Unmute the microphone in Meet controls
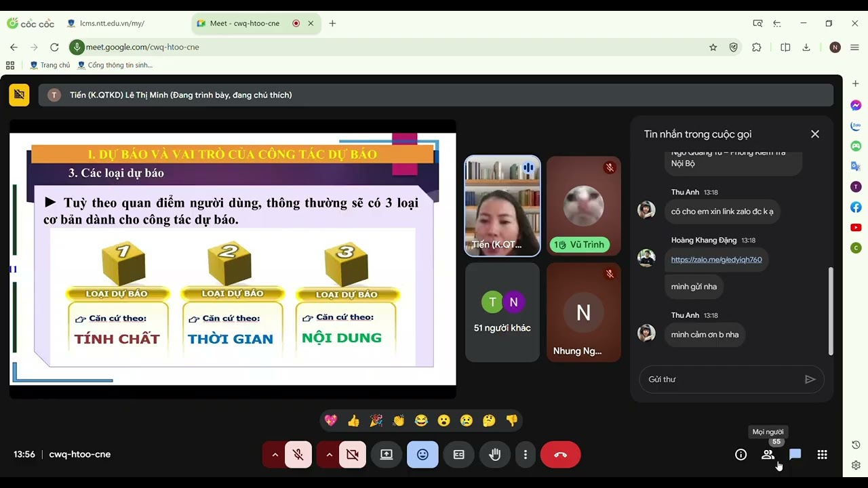The width and height of the screenshot is (868, 488). point(298,455)
